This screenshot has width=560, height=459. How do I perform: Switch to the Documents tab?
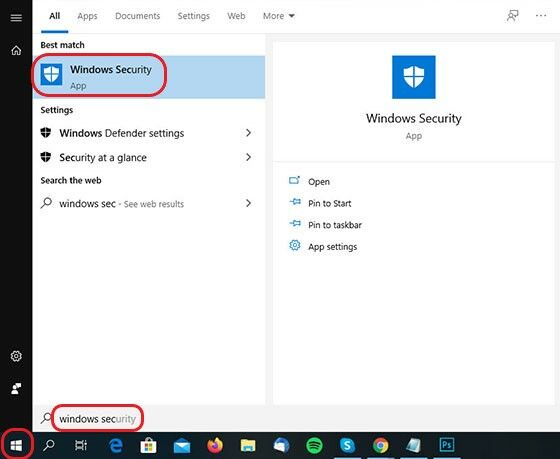coord(138,16)
